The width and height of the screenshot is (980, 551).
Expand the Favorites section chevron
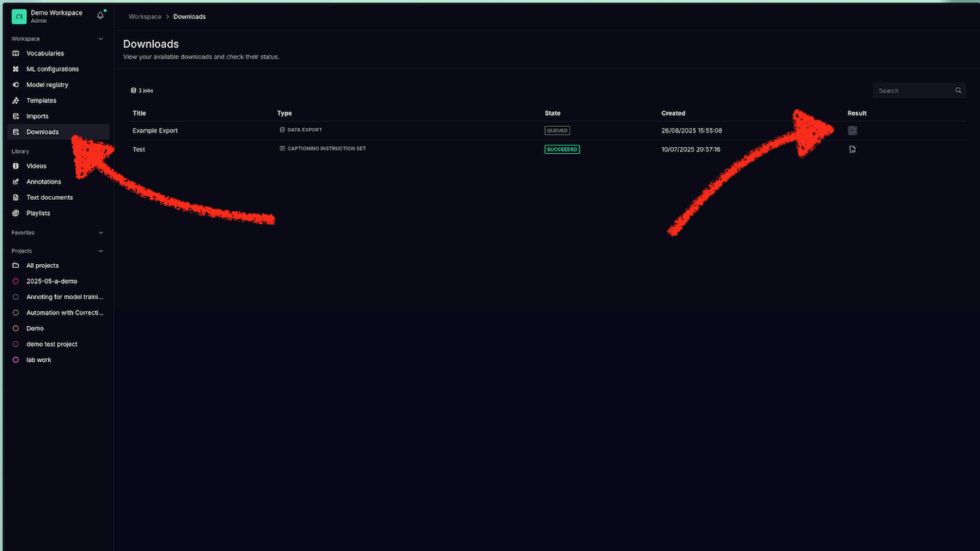(101, 233)
